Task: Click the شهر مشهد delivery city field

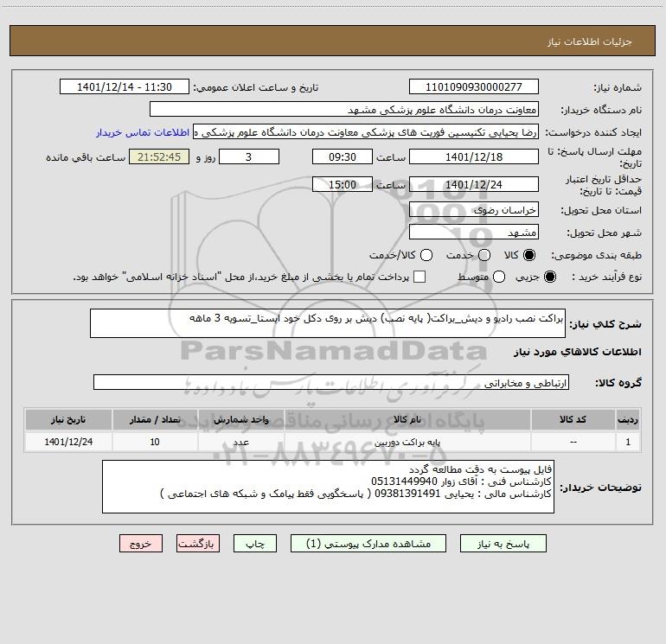Action: coord(474,232)
